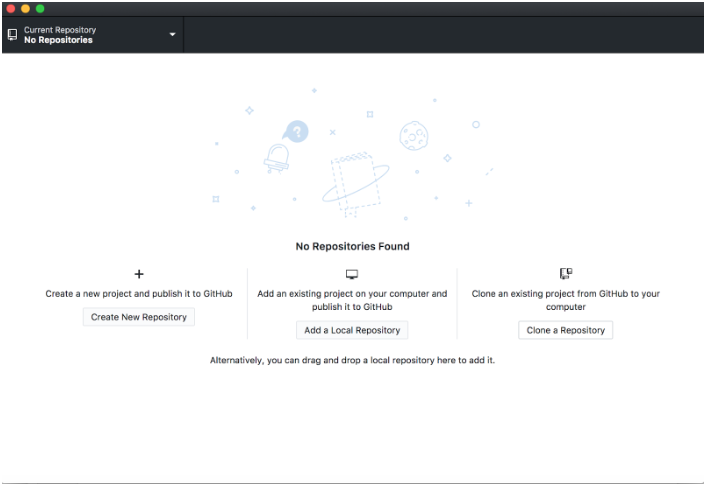Image resolution: width=706 pixels, height=484 pixels.
Task: Click the computer monitor icon above the add existing project text
Action: 352,274
